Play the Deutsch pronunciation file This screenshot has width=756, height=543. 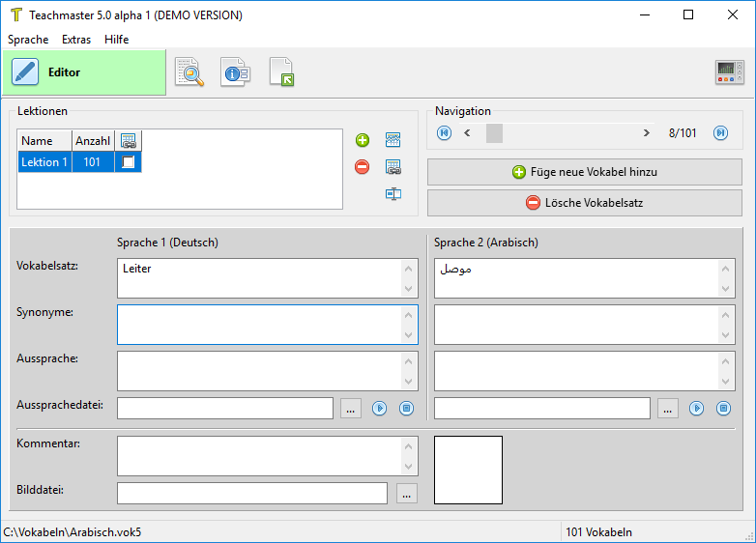380,409
